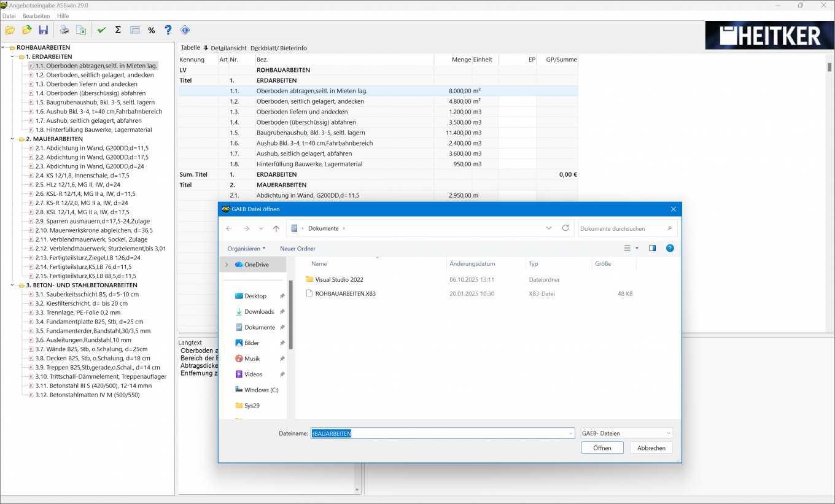
Task: Switch the dialog file list to details view
Action: pyautogui.click(x=627, y=248)
